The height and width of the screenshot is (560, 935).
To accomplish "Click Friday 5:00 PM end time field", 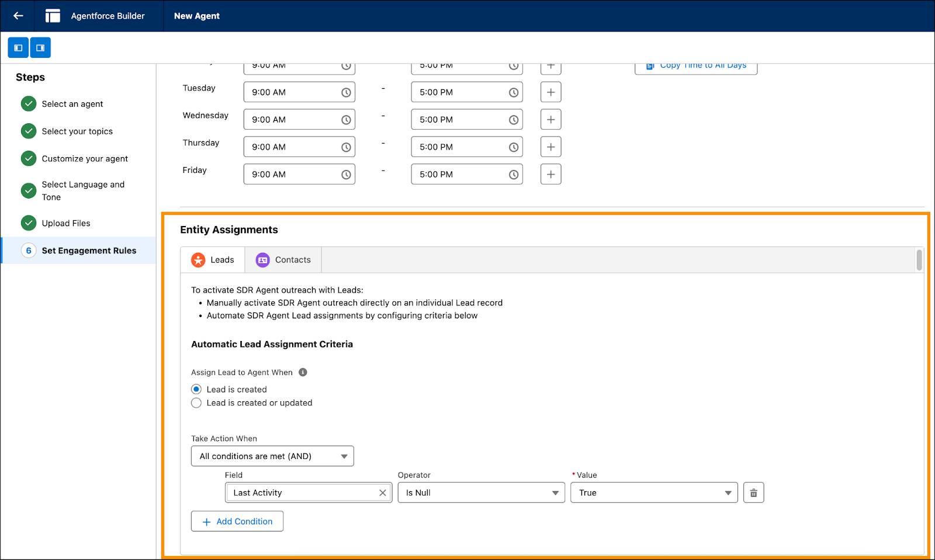I will (467, 175).
